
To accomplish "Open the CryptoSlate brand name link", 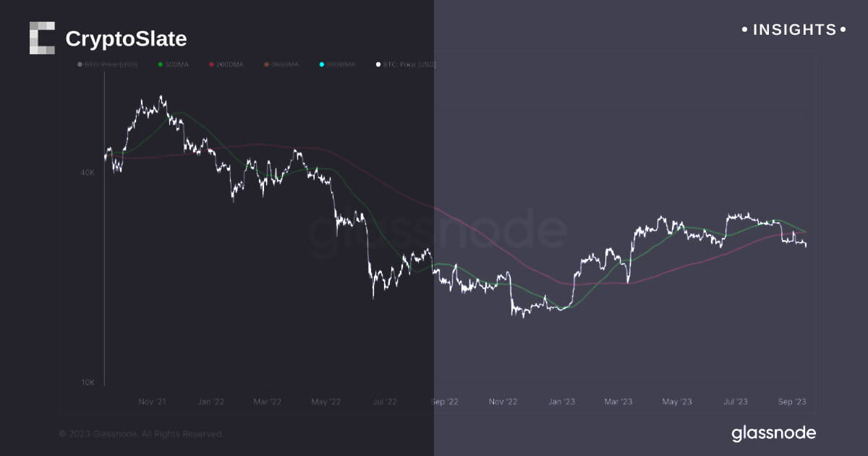I will tap(126, 38).
